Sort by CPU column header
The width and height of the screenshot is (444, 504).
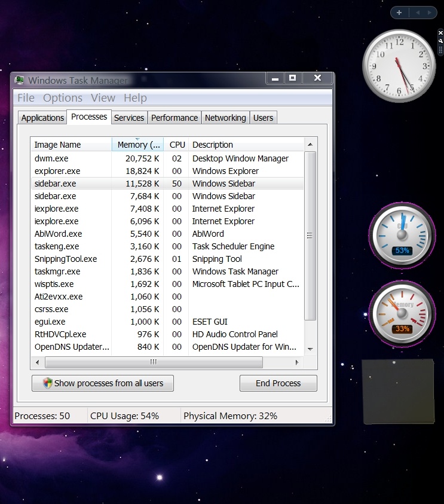tap(176, 145)
